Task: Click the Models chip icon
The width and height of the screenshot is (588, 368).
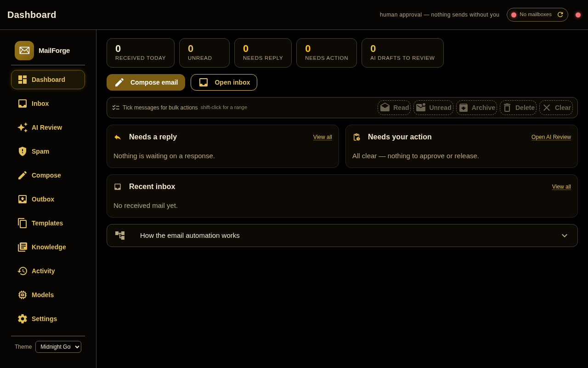Action: [23, 295]
